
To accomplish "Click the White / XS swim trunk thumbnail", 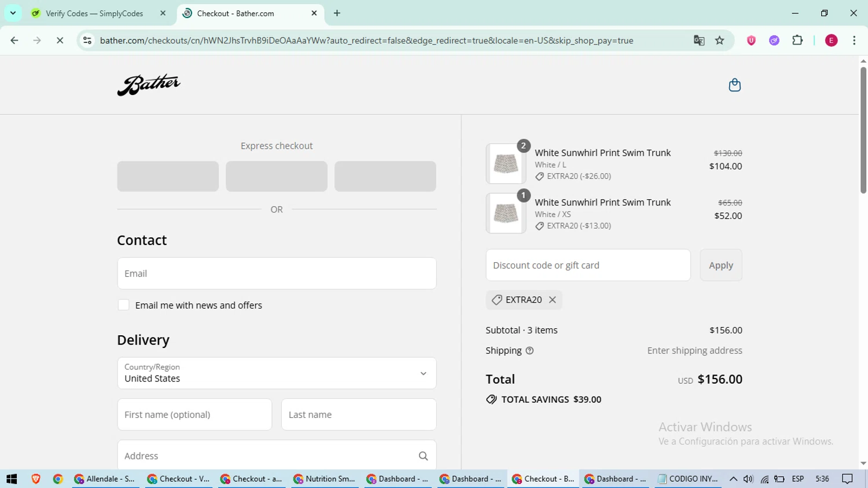I will (506, 214).
